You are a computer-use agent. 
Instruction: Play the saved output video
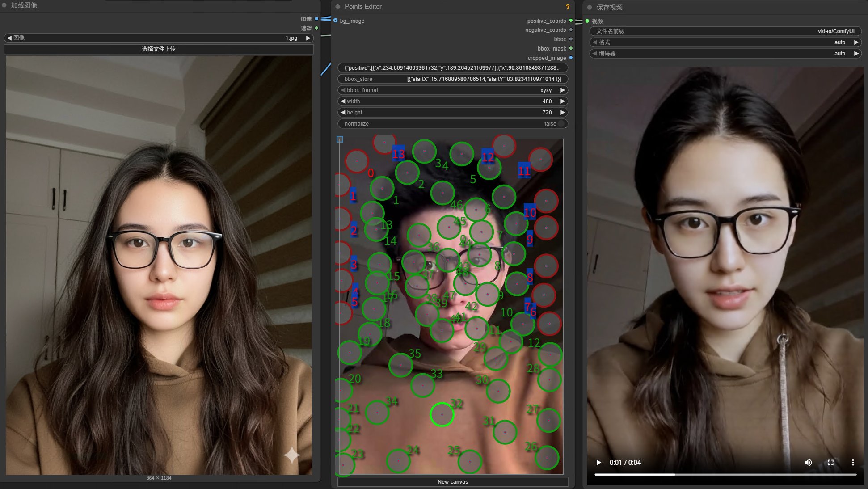click(x=598, y=462)
